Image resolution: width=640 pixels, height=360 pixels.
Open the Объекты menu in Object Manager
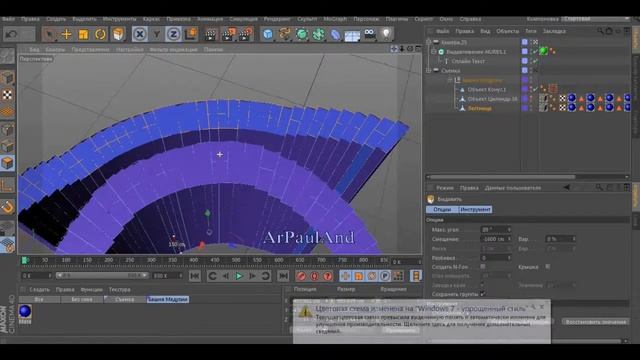507,31
